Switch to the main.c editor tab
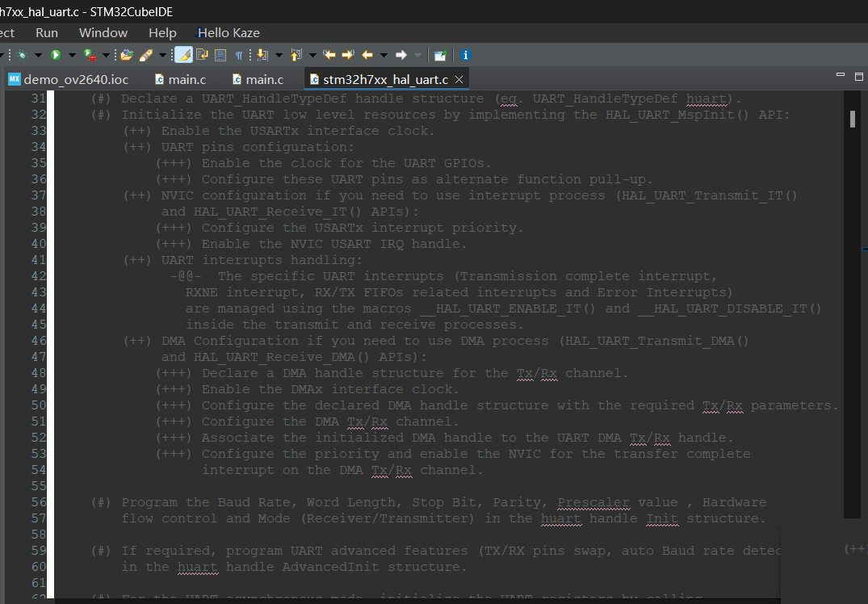 click(x=179, y=79)
